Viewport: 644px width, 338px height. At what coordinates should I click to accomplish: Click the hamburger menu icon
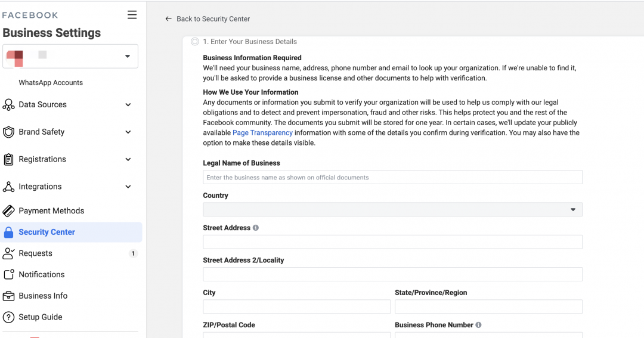click(132, 15)
